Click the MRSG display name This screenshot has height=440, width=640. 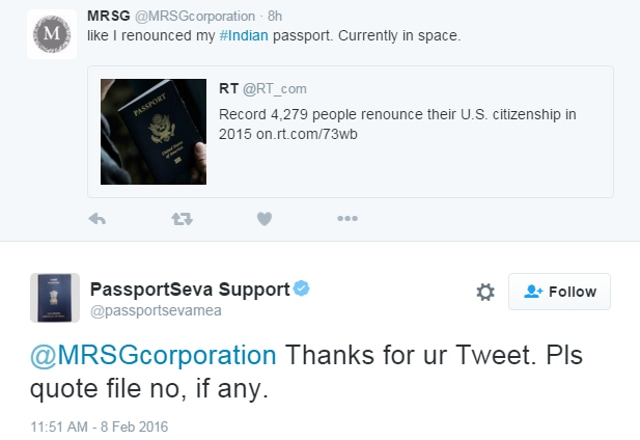pyautogui.click(x=109, y=16)
